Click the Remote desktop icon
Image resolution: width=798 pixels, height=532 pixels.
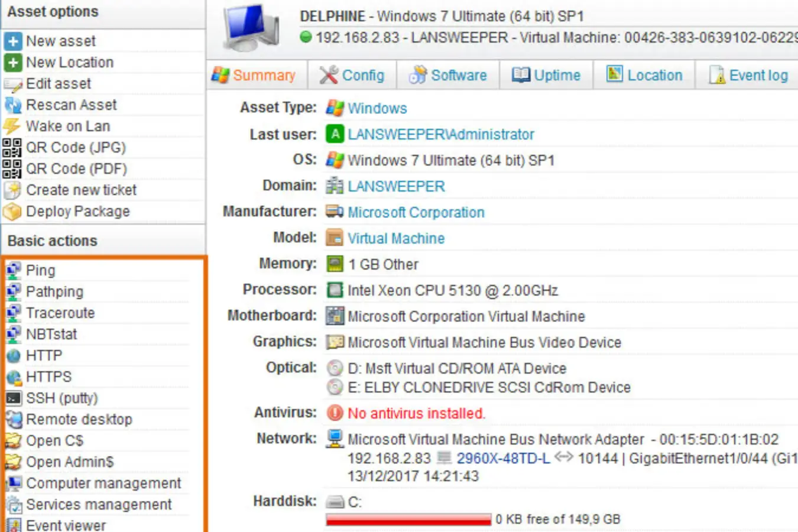pyautogui.click(x=14, y=420)
